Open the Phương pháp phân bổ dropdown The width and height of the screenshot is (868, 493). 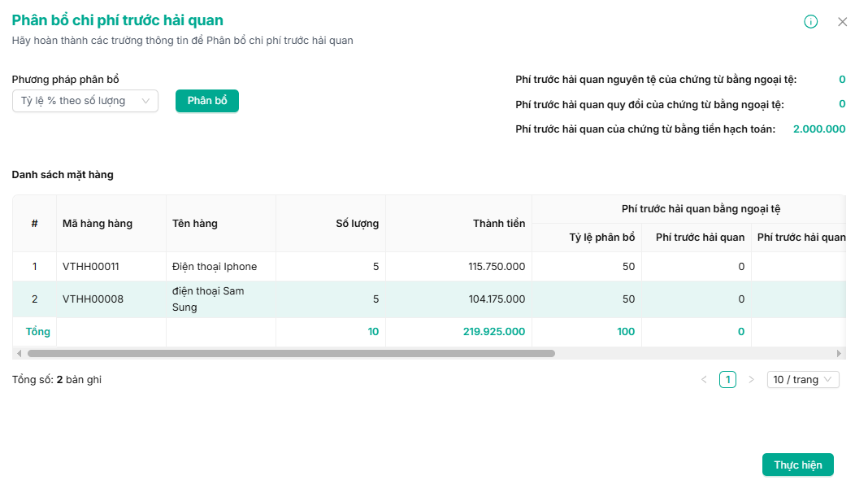tap(85, 101)
